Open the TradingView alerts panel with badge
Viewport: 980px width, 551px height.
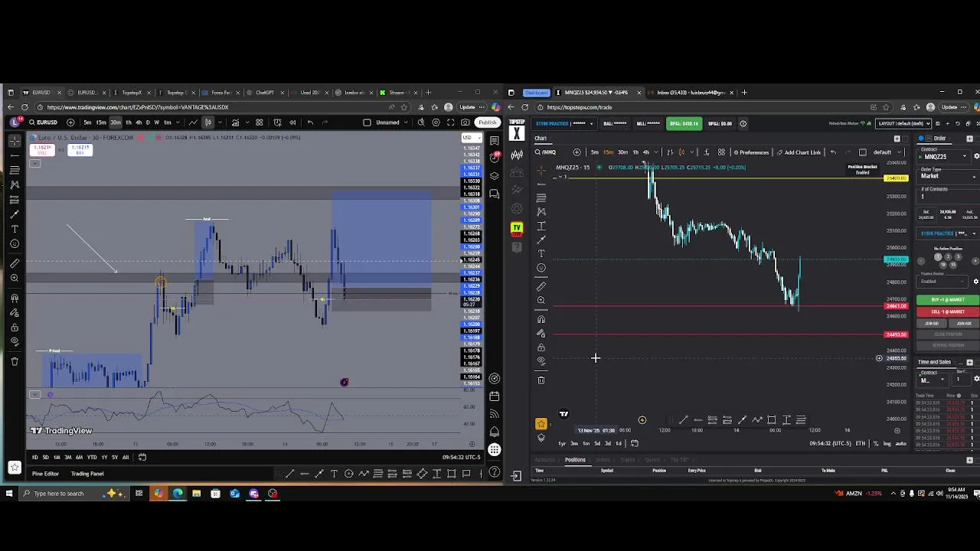[x=495, y=158]
